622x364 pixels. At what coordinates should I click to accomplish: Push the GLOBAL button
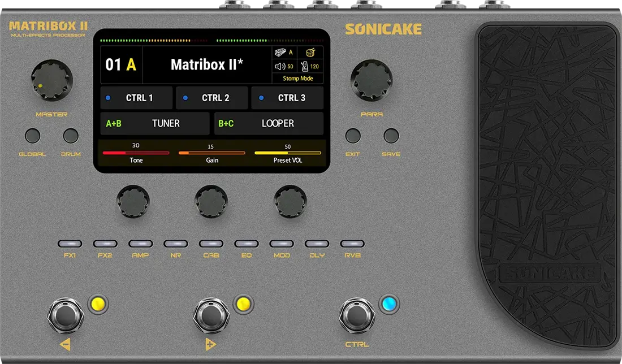pos(33,136)
